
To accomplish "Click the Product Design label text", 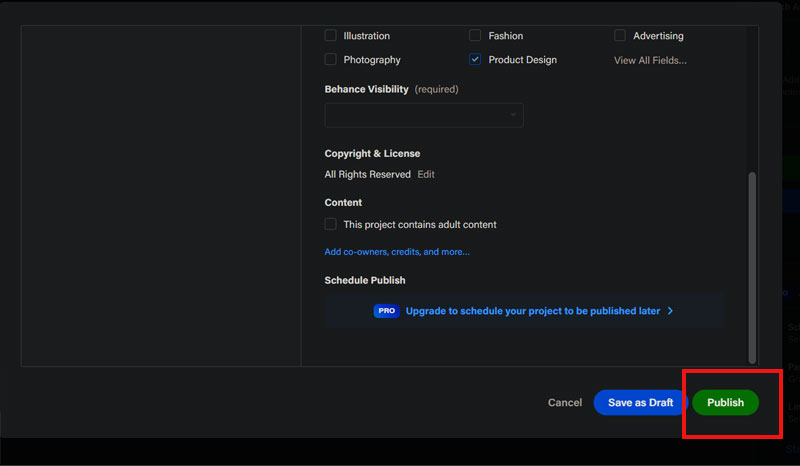I will 522,60.
